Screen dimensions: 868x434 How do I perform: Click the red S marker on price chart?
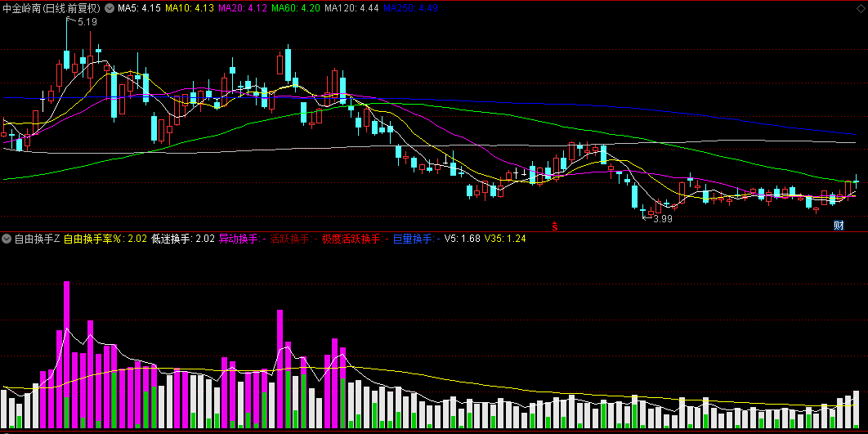tap(554, 226)
